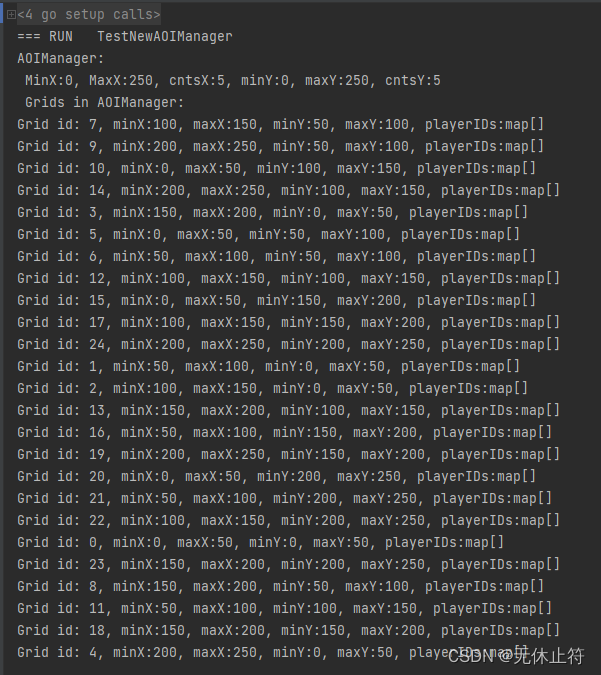Click the Grid id: 13 output line
Screen dimensions: 601x675
[288, 411]
